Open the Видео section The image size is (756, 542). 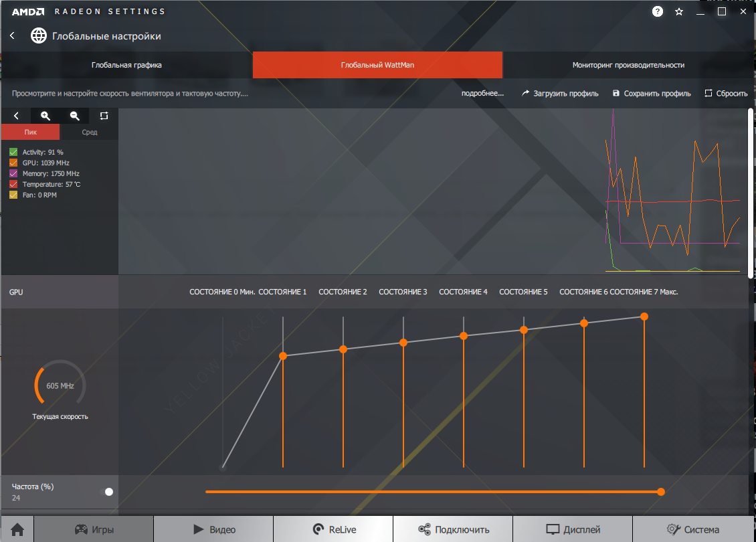tap(213, 529)
